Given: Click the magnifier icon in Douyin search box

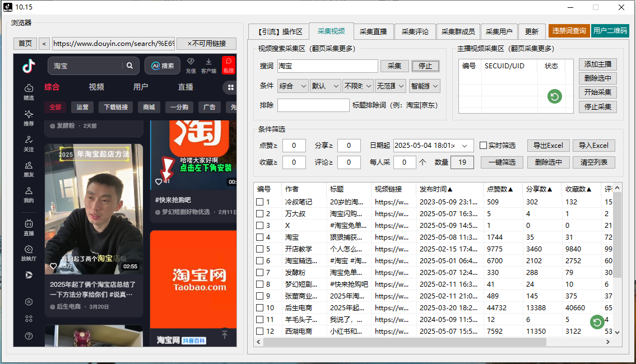Looking at the screenshot, I should (x=130, y=66).
